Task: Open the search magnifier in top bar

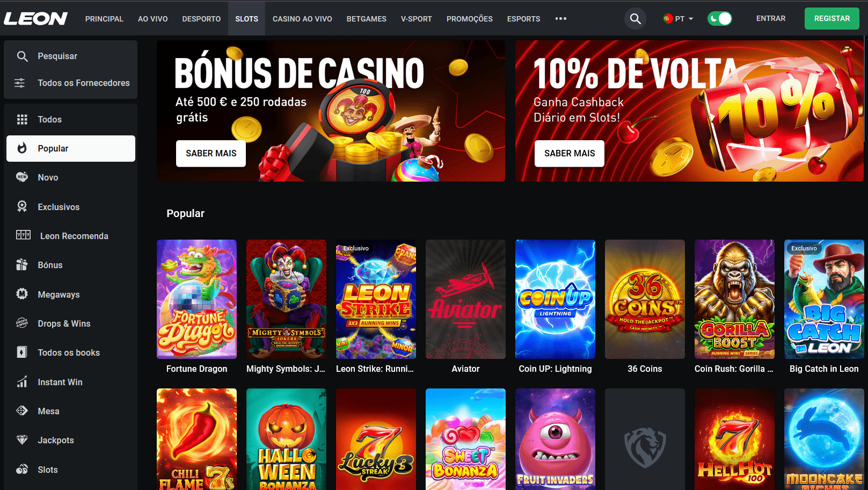Action: (635, 19)
